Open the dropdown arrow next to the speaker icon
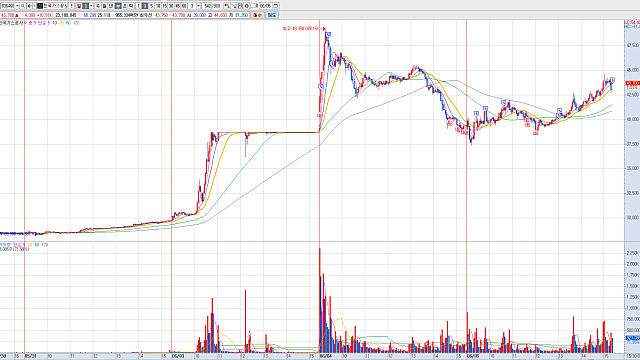Image resolution: width=640 pixels, height=360 pixels. pyautogui.click(x=34, y=6)
